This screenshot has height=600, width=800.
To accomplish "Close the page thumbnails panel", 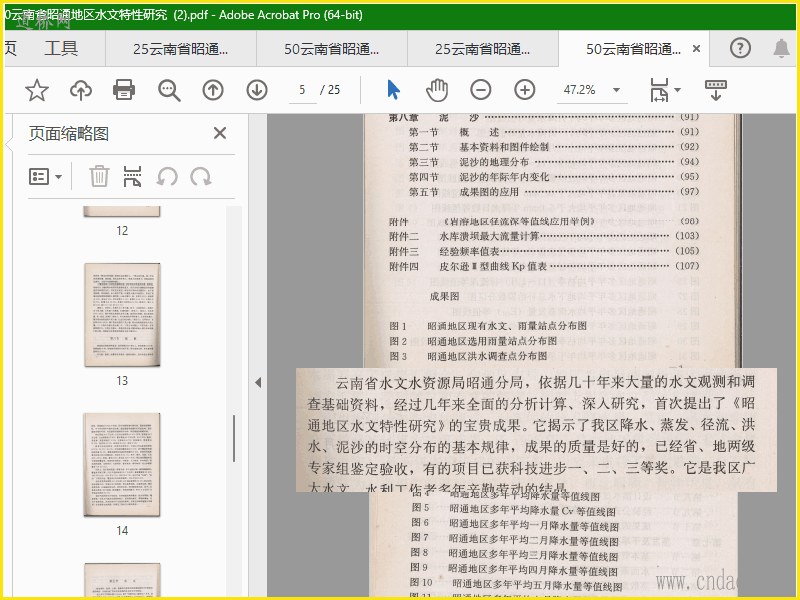I will 220,133.
